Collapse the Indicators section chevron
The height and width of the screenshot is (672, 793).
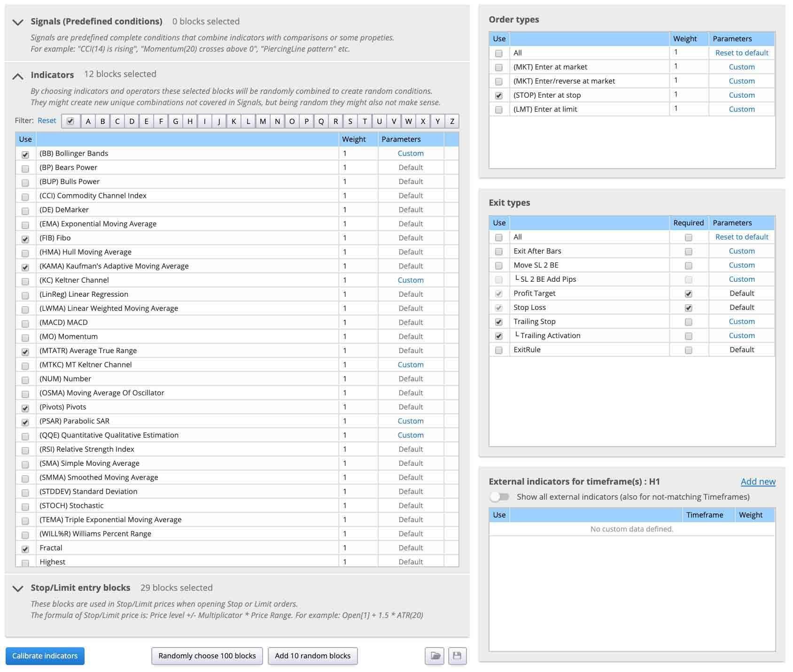pos(18,76)
